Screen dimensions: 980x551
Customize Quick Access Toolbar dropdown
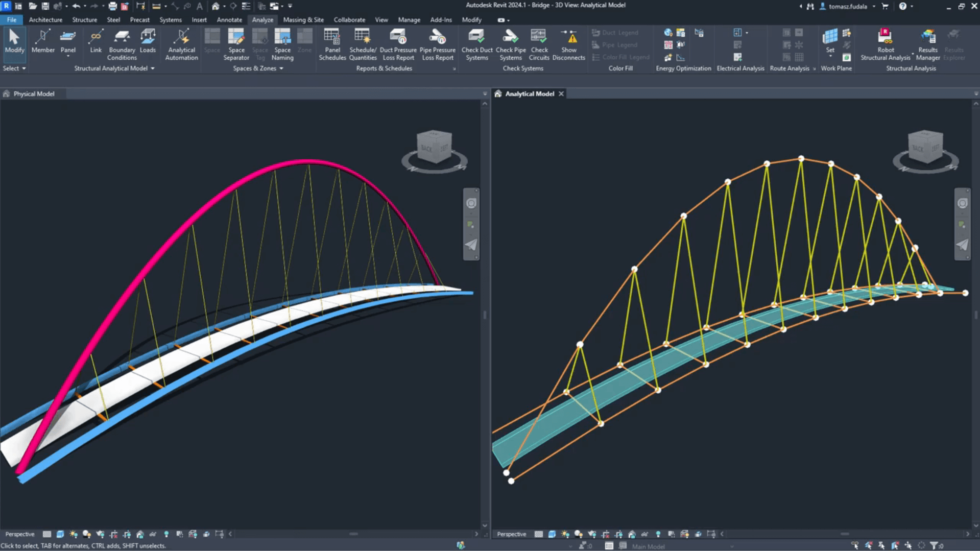290,6
